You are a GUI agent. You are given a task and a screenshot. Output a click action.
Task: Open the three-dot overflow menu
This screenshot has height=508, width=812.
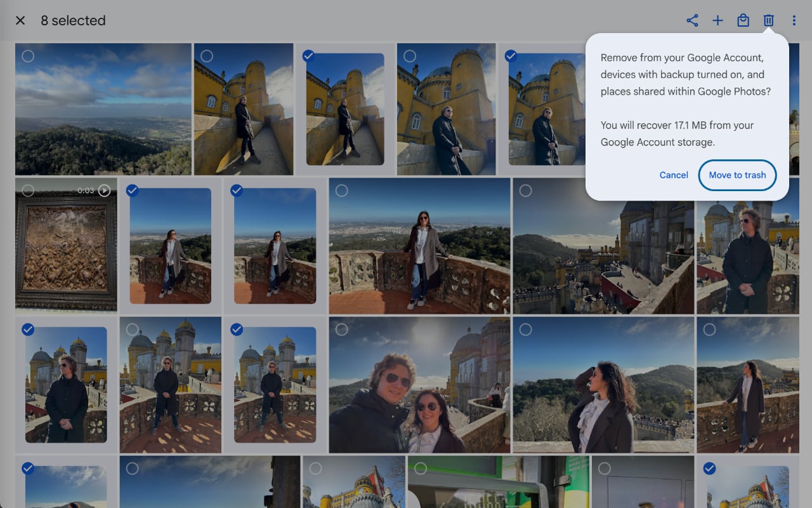click(794, 20)
